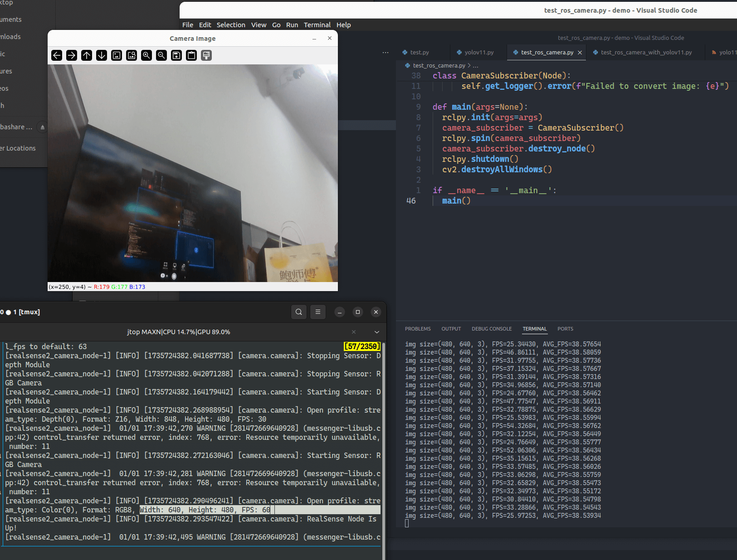The height and width of the screenshot is (560, 737).
Task: Open the Terminal menu in VS Code
Action: (317, 25)
